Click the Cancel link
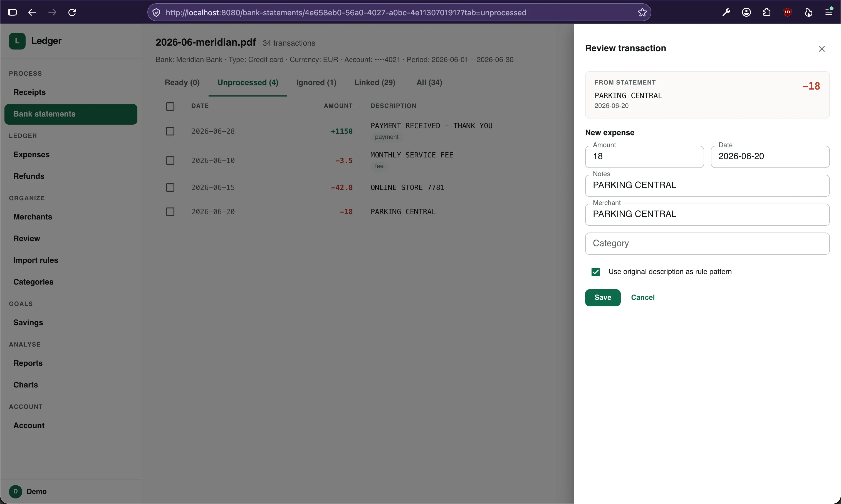 tap(643, 298)
